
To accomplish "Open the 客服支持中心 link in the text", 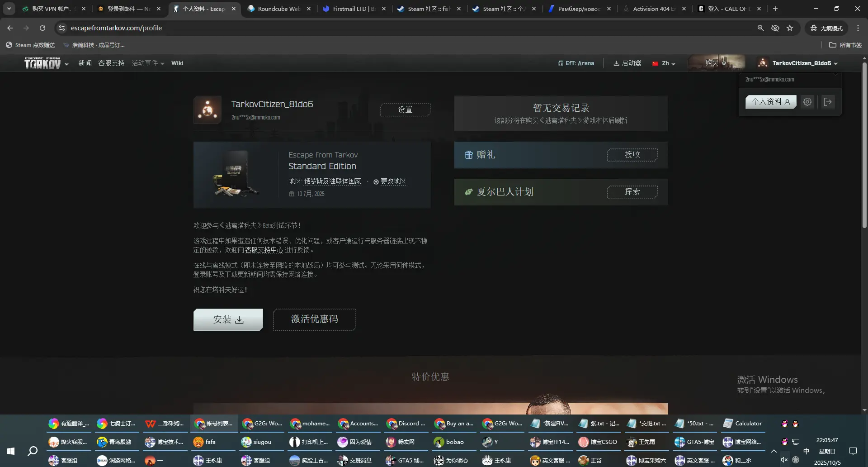I will pos(264,250).
